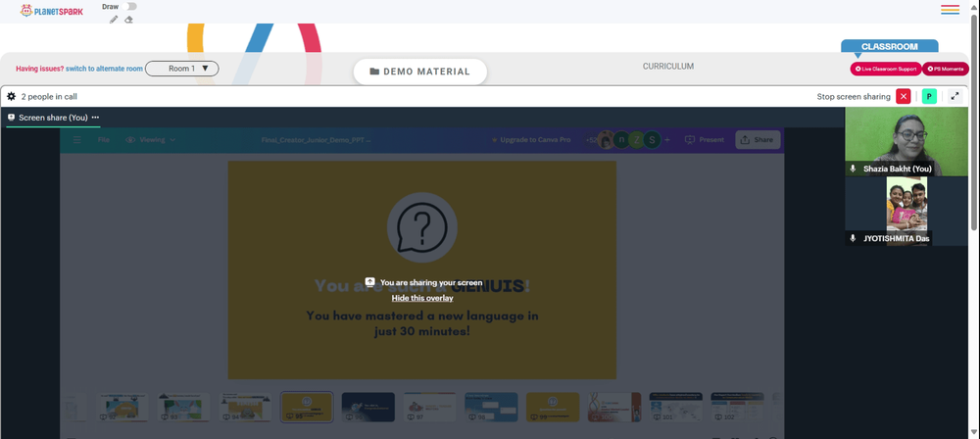Screen dimensions: 980x439
Task: Expand the Viewing mode dropdown in Canva
Action: point(151,140)
